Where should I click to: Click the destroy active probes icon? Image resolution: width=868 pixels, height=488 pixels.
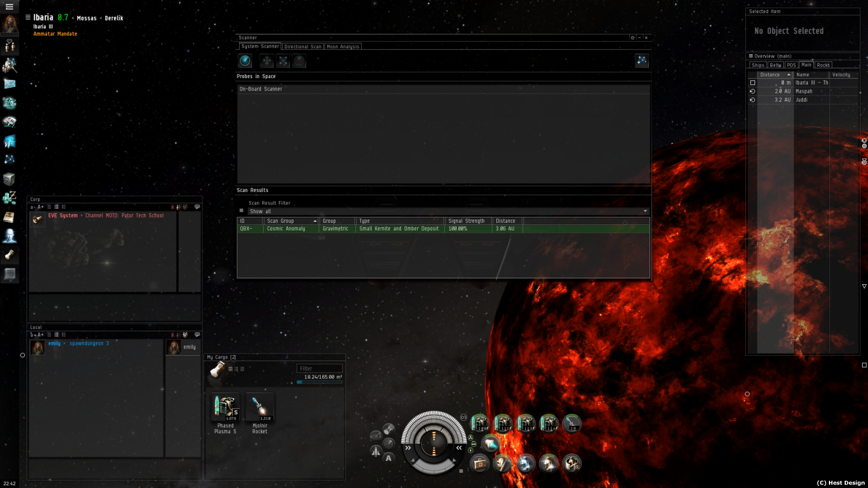299,61
